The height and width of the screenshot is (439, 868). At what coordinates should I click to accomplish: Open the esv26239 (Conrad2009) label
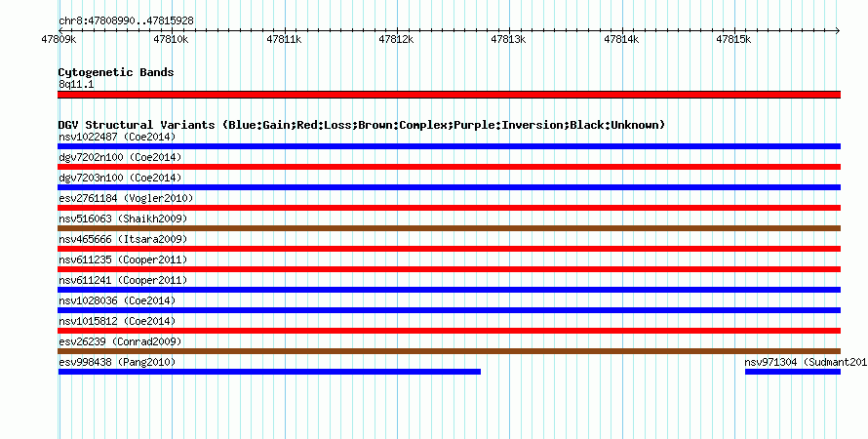(120, 341)
